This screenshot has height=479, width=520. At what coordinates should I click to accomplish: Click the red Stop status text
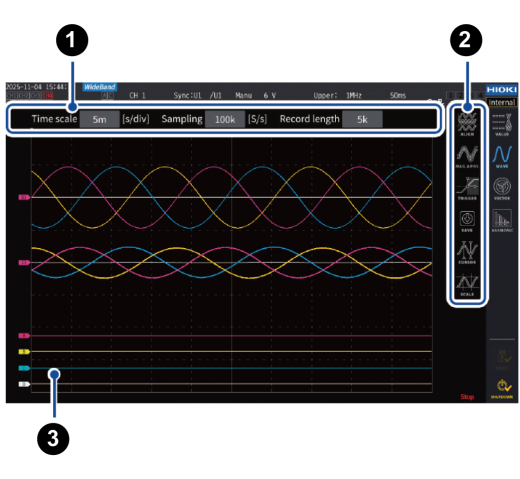coord(467,397)
